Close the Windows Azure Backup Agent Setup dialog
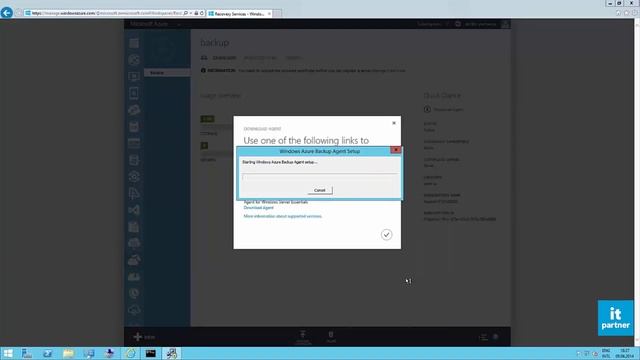 [396, 150]
